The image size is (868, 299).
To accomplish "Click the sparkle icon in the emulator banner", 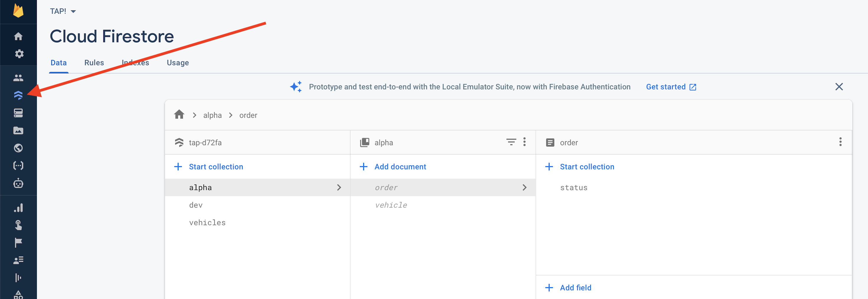I will point(296,87).
